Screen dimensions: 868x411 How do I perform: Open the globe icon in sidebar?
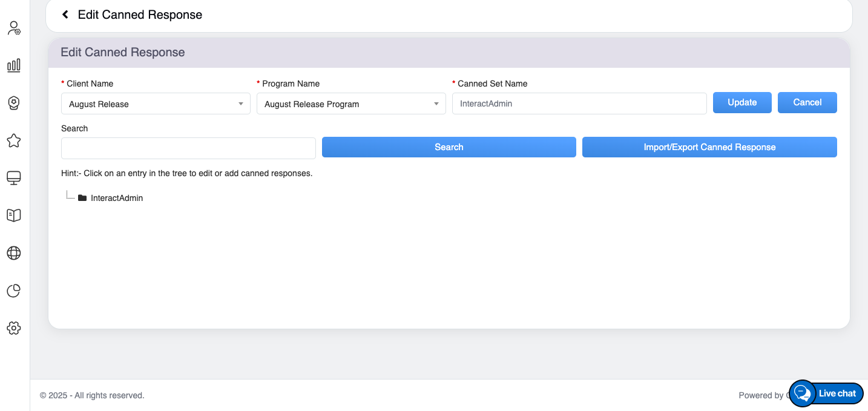point(14,253)
